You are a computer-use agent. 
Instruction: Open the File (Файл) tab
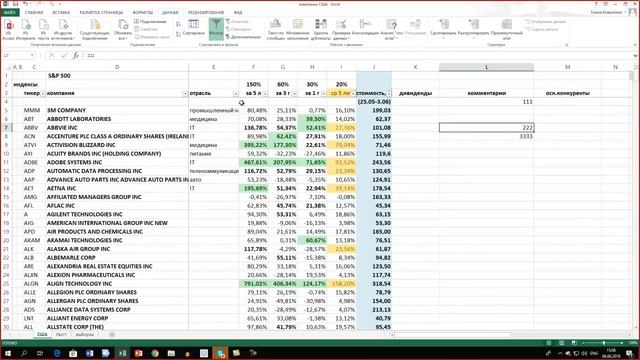pyautogui.click(x=9, y=12)
